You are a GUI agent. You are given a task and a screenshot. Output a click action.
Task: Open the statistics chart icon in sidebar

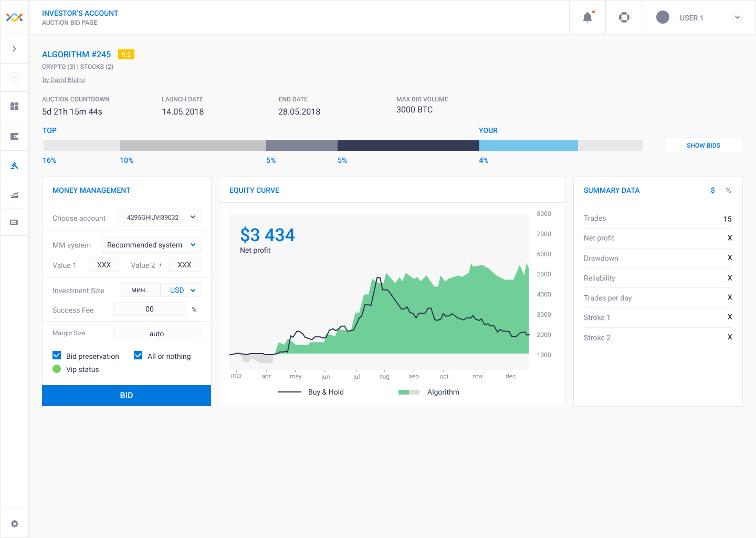coord(14,194)
